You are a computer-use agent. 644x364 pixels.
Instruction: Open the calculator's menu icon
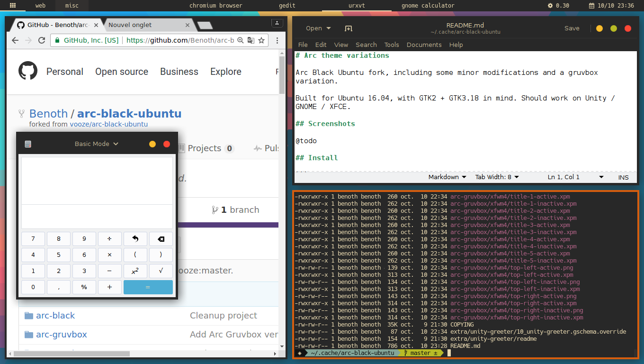pos(28,144)
